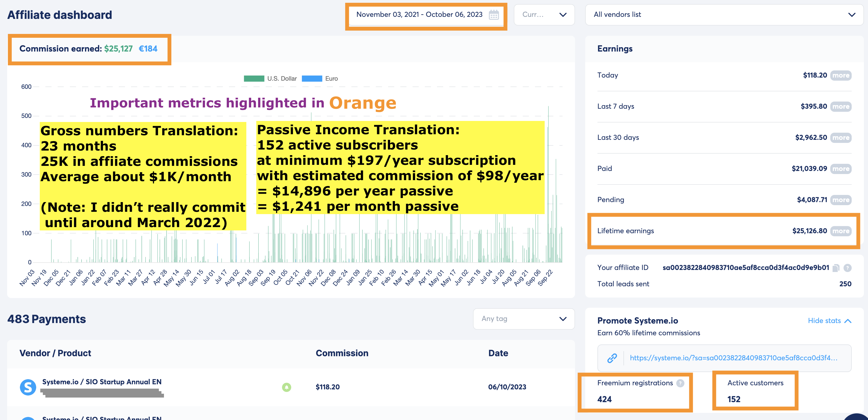Click Active customers count 152

pyautogui.click(x=734, y=399)
